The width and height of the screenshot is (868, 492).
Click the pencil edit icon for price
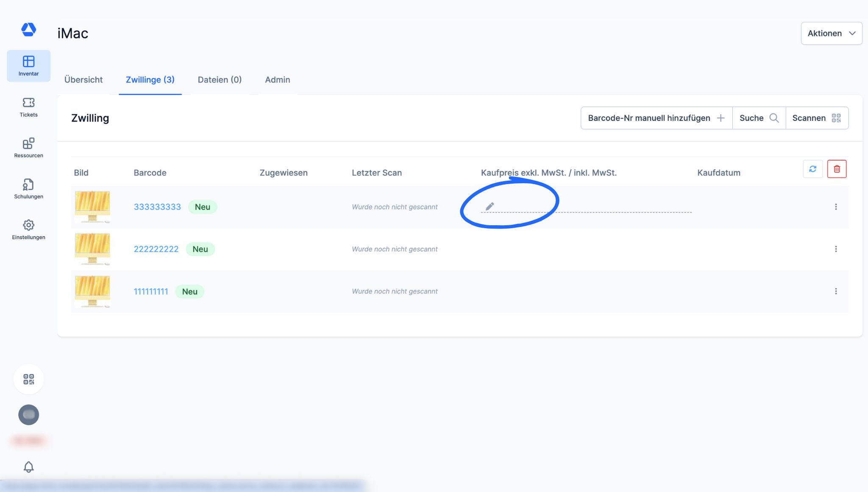click(490, 207)
